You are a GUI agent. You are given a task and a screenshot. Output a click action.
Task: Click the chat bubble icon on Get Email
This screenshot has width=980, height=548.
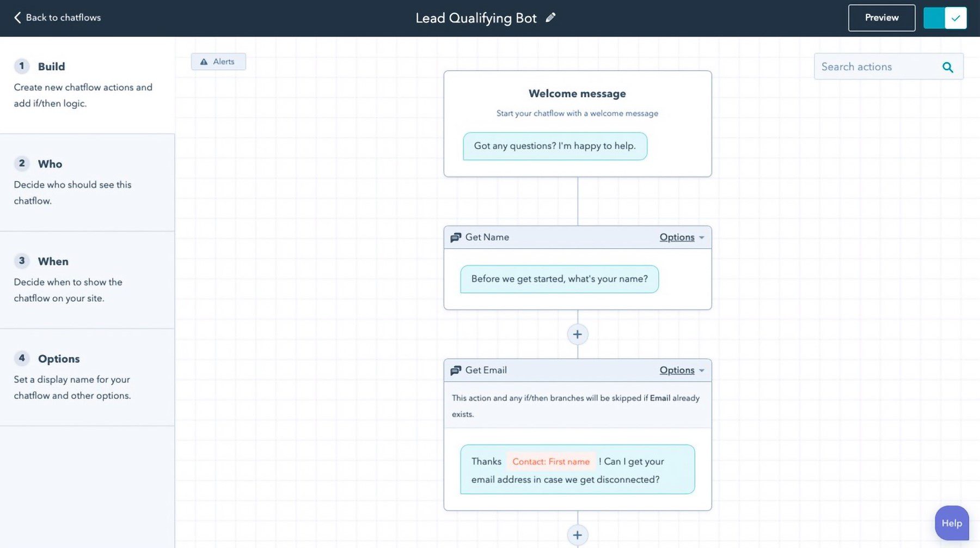455,370
